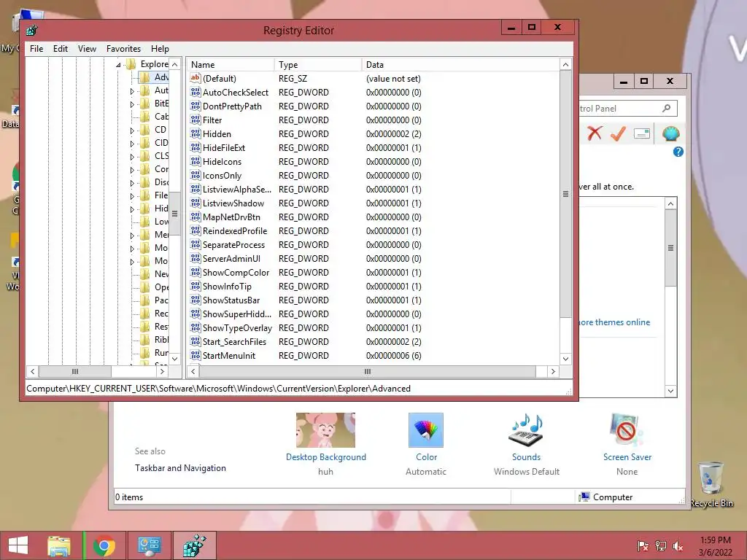Click the values list vertical scrollbar thumb

[x=565, y=194]
